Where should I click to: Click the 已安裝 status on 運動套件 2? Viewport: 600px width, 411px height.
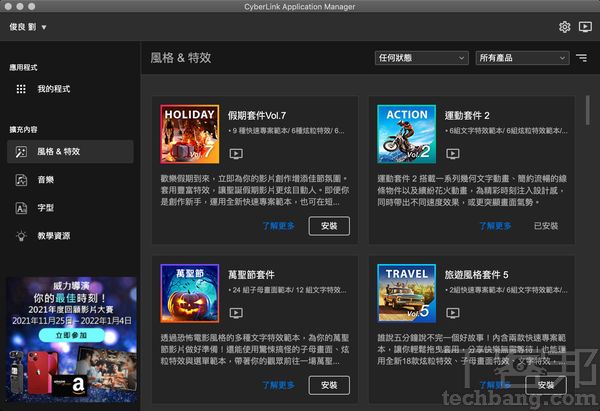[546, 226]
